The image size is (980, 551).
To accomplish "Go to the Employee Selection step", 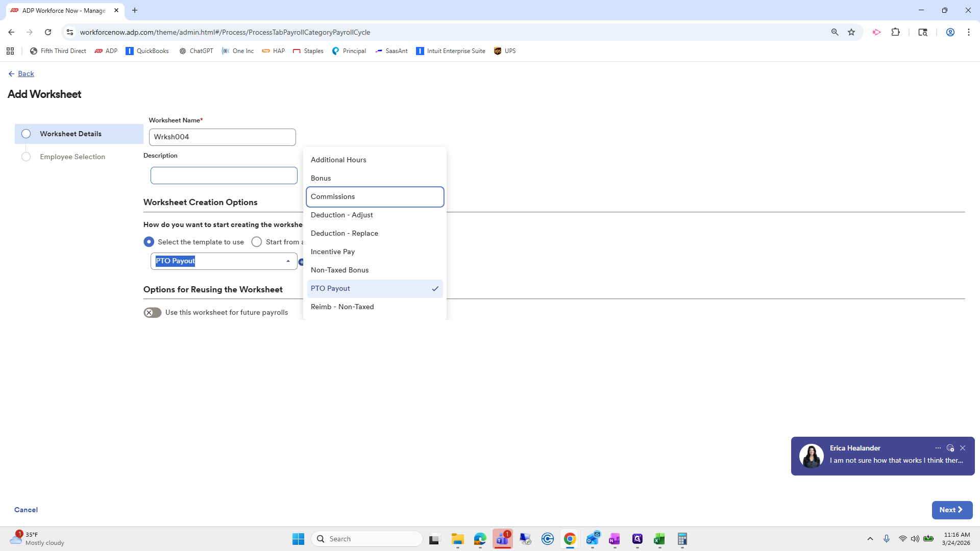I will [72, 157].
